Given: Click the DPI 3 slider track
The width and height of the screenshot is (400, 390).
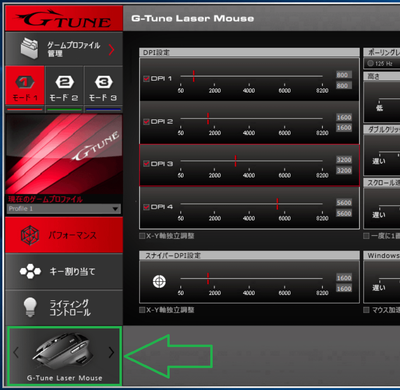Looking at the screenshot, I should [x=252, y=161].
